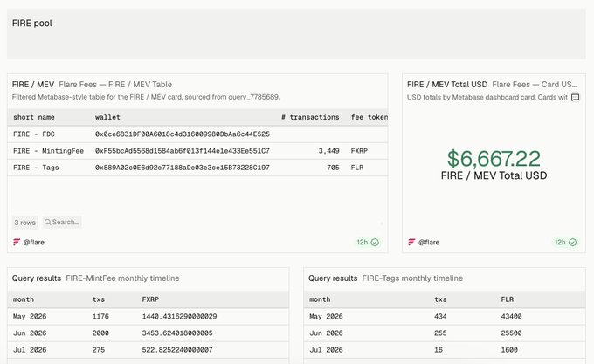Click wallet address 0x889A02c0E6d92e77188aDe03e3ce15B73228C197
The image size is (594, 364).
tap(183, 168)
